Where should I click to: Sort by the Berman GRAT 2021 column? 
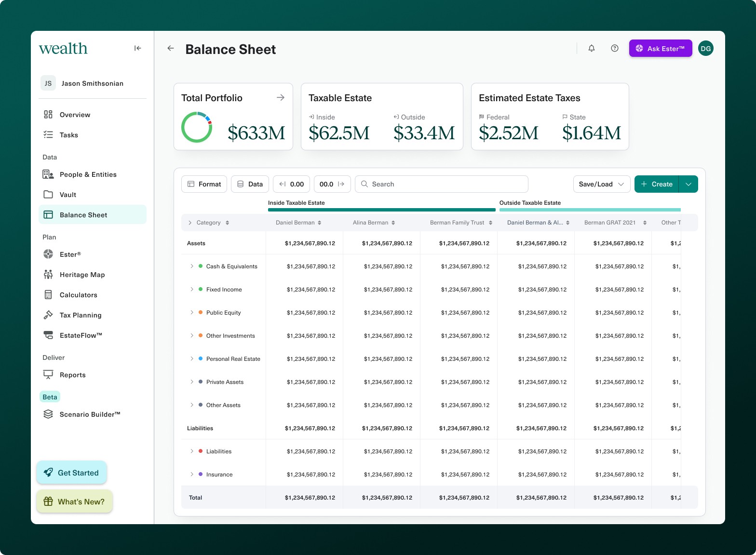click(645, 223)
